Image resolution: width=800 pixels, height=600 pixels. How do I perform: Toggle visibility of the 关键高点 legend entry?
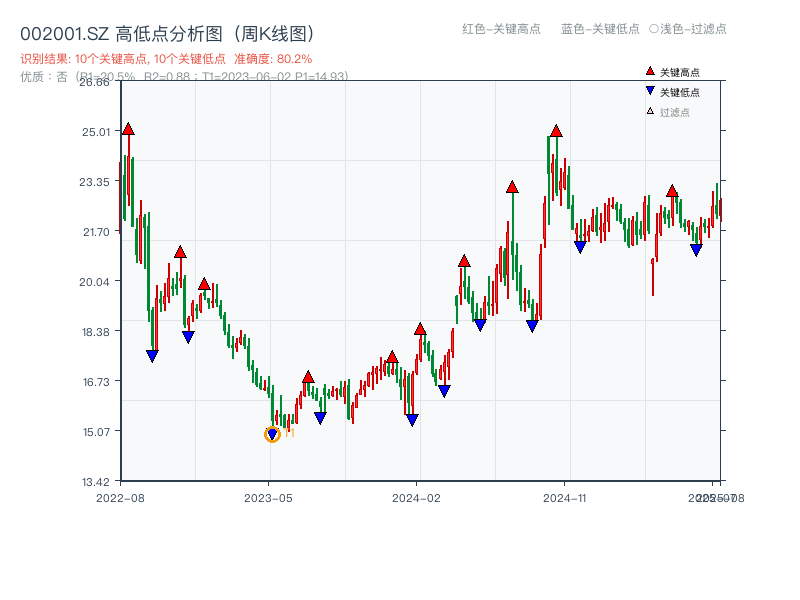(680, 70)
